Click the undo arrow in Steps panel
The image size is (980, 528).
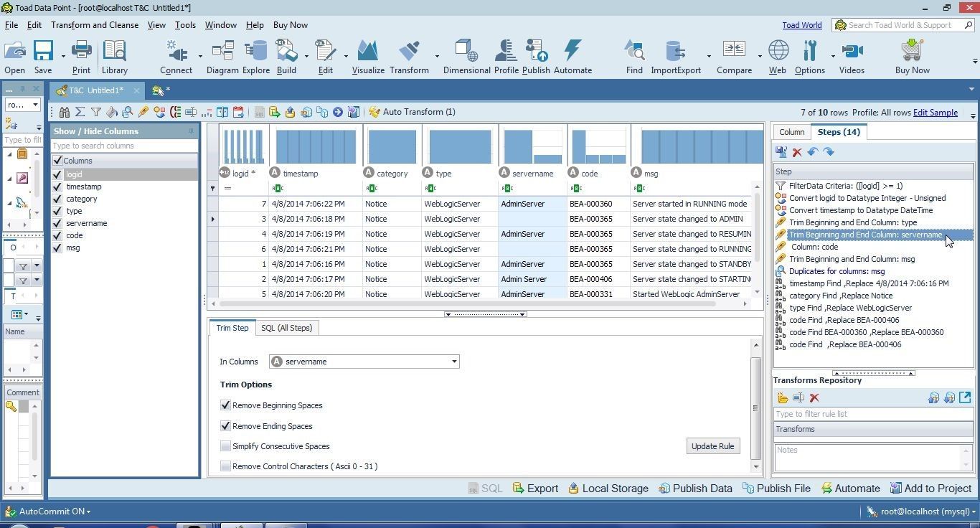tap(813, 152)
